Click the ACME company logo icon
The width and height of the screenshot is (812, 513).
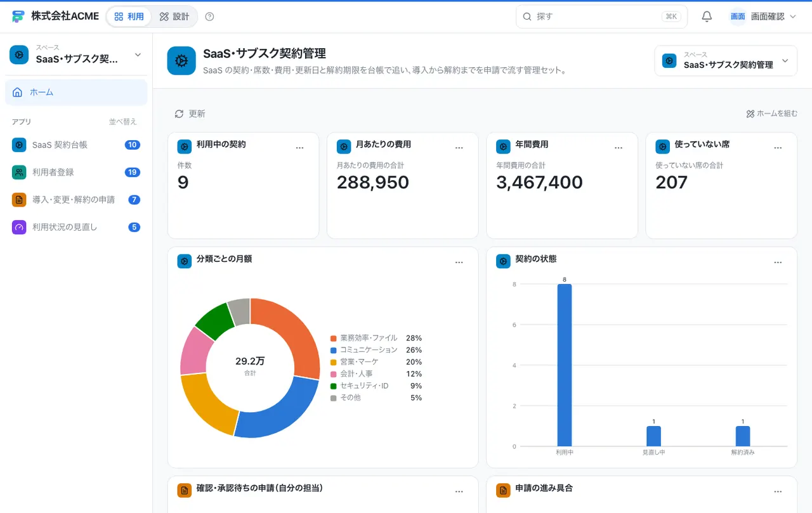tap(18, 16)
